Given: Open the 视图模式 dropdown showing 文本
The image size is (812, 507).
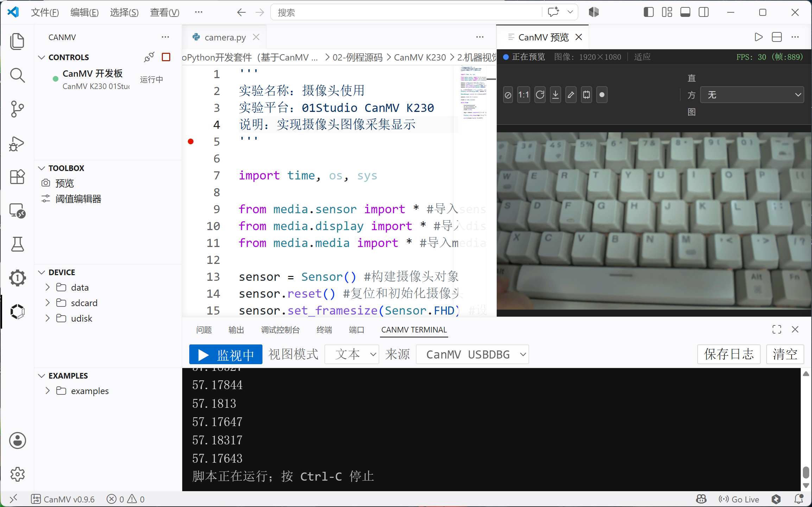Looking at the screenshot, I should [352, 355].
